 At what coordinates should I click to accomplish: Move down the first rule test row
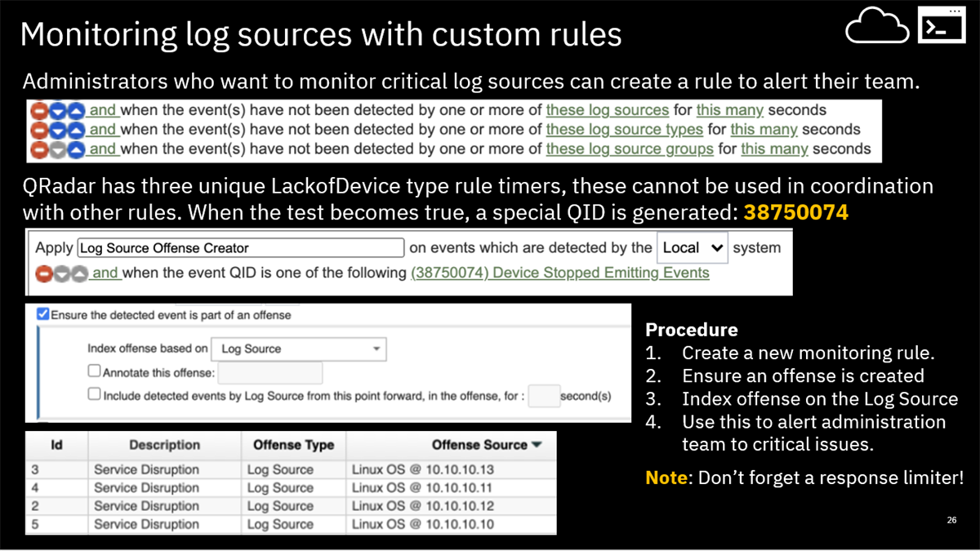[x=59, y=110]
